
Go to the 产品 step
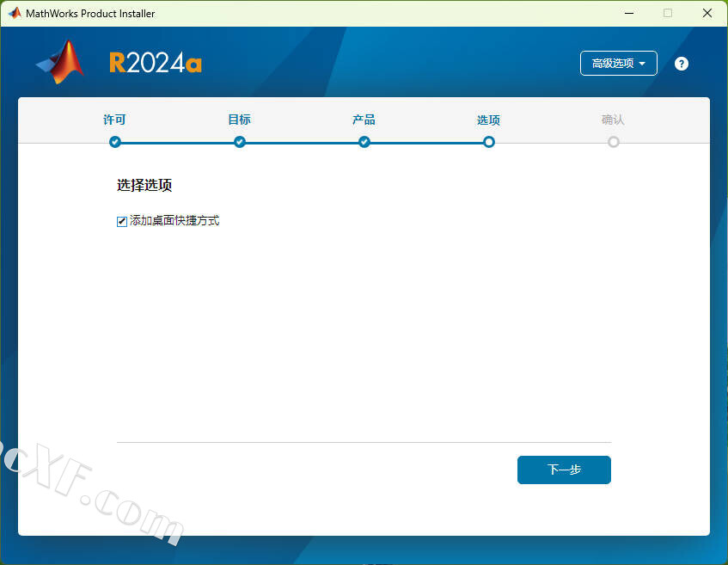click(x=364, y=120)
